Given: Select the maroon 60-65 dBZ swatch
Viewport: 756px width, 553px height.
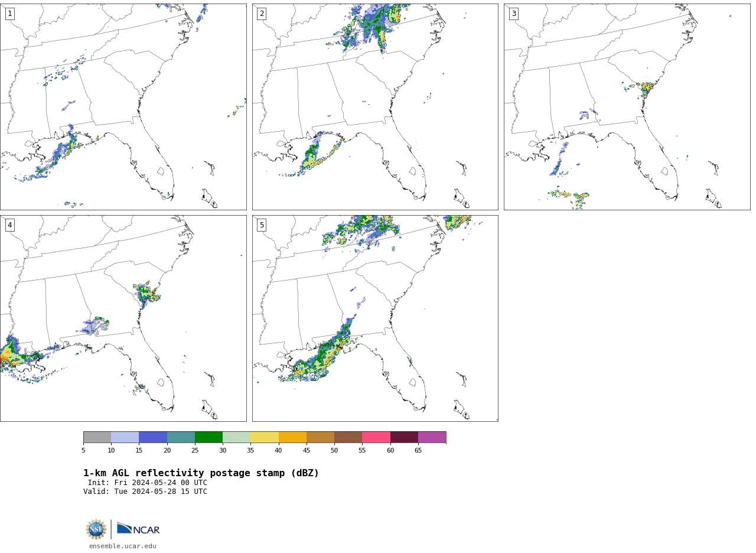Looking at the screenshot, I should (404, 437).
